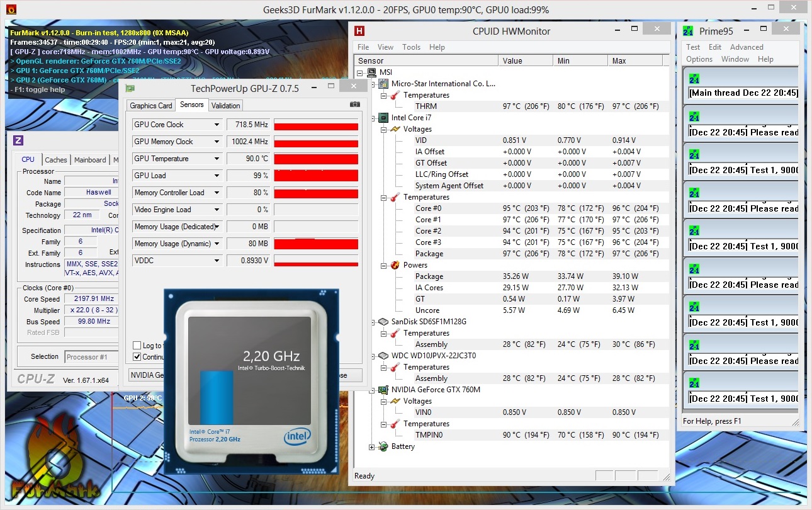Open the GPU Temperature sensor dropdown
The height and width of the screenshot is (510, 812).
(x=217, y=159)
